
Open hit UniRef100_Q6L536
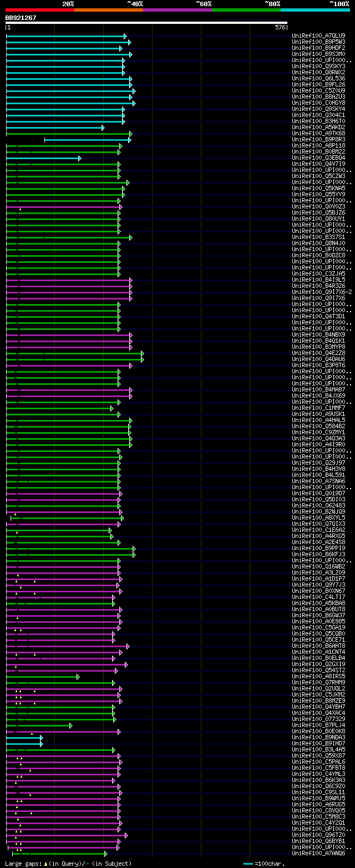click(318, 78)
